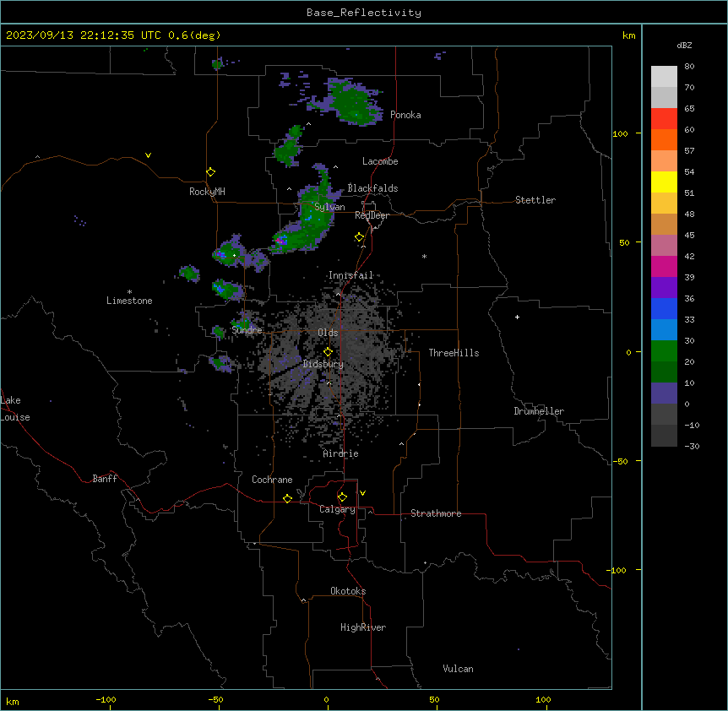Click the white plus marker north of Drumheller
This screenshot has height=711, width=728.
[517, 317]
